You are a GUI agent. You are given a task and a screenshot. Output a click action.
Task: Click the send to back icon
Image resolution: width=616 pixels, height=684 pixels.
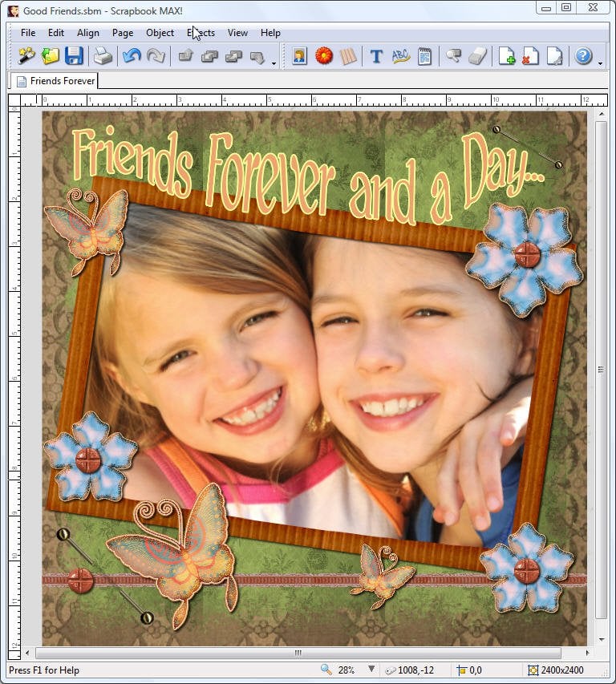coord(257,57)
